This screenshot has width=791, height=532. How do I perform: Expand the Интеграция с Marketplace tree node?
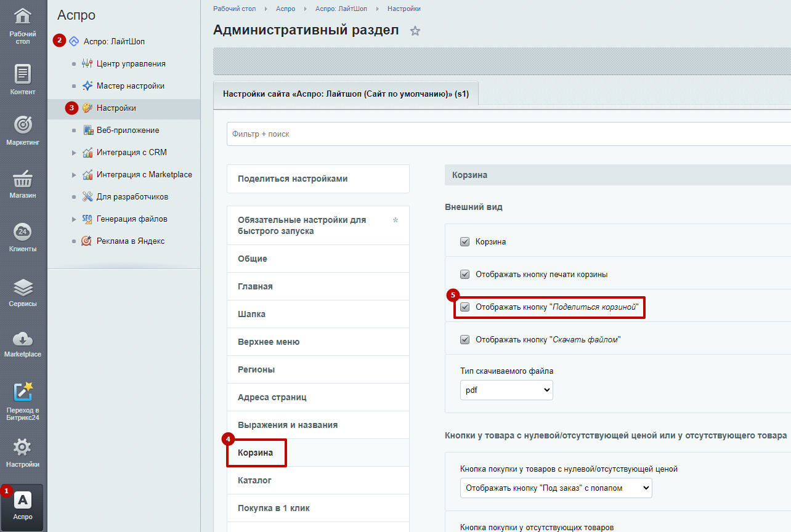(74, 175)
